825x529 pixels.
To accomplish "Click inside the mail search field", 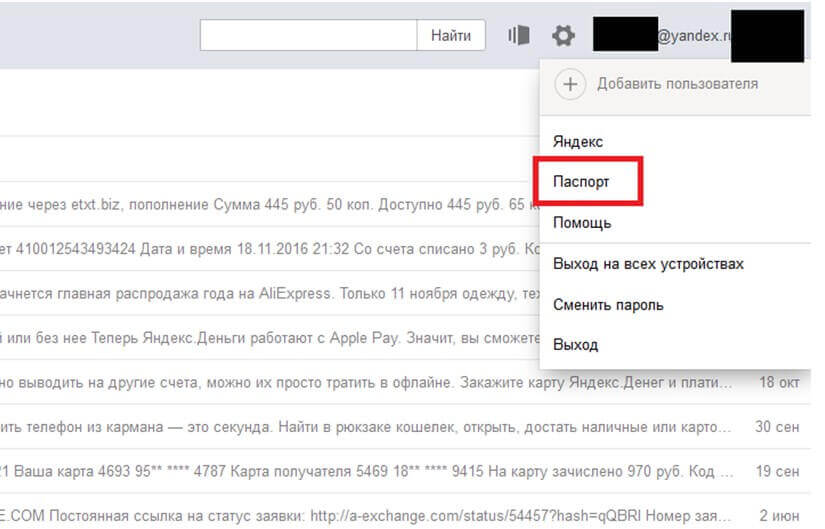I will pyautogui.click(x=308, y=35).
